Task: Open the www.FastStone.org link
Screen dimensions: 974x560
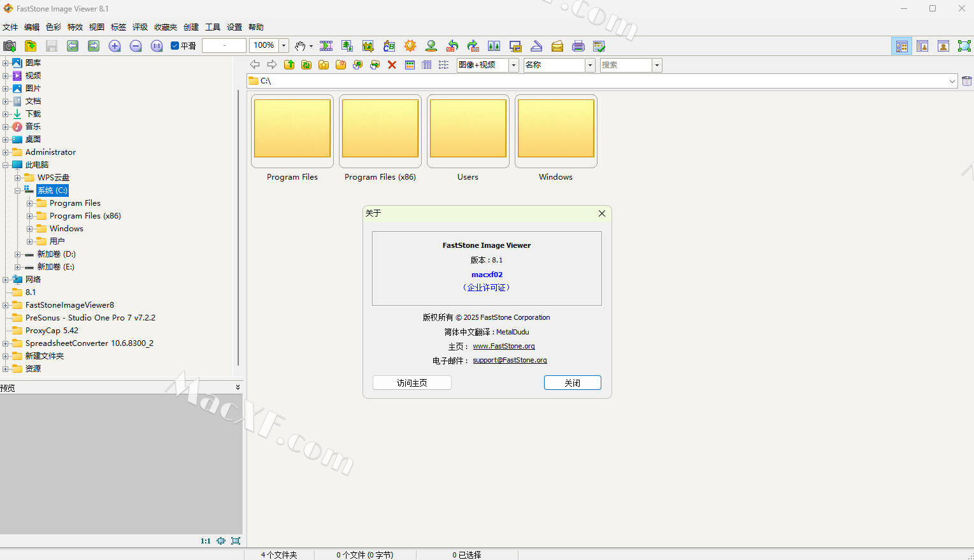Action: [504, 346]
